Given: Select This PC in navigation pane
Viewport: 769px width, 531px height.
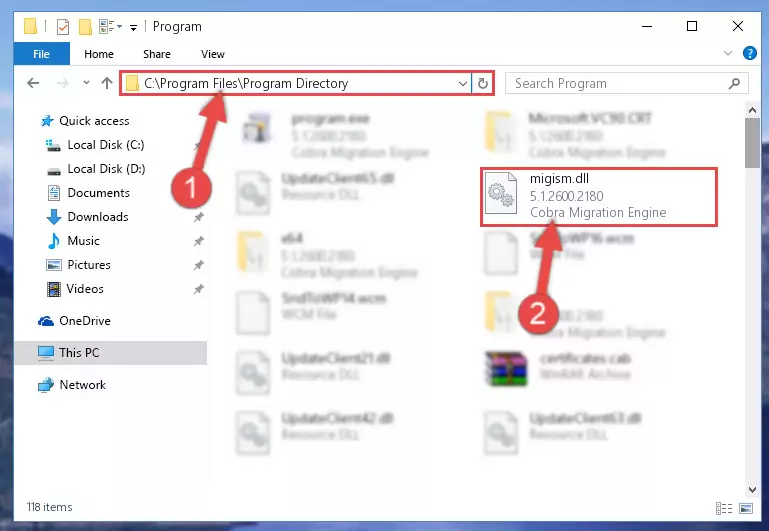Looking at the screenshot, I should pos(110,353).
